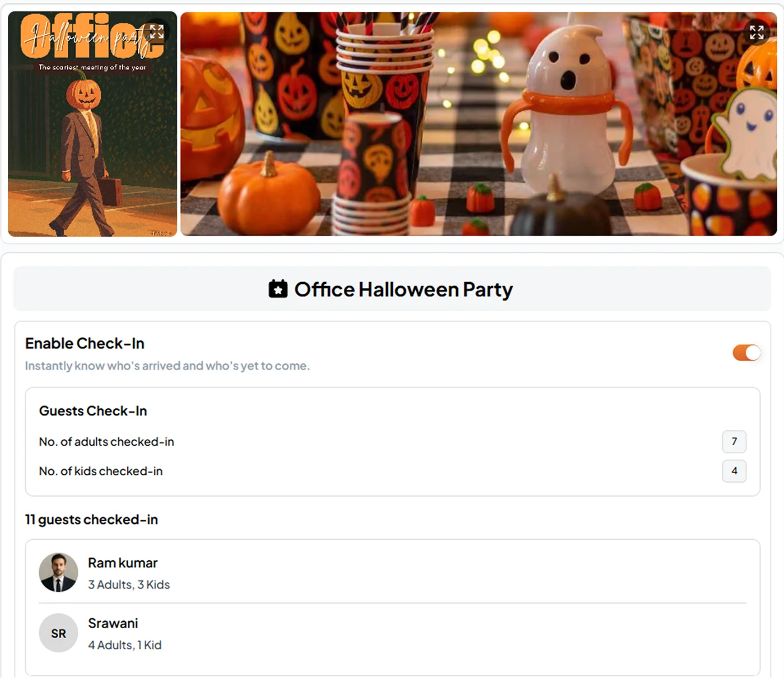Click the calendar star icon beside event title

click(278, 289)
